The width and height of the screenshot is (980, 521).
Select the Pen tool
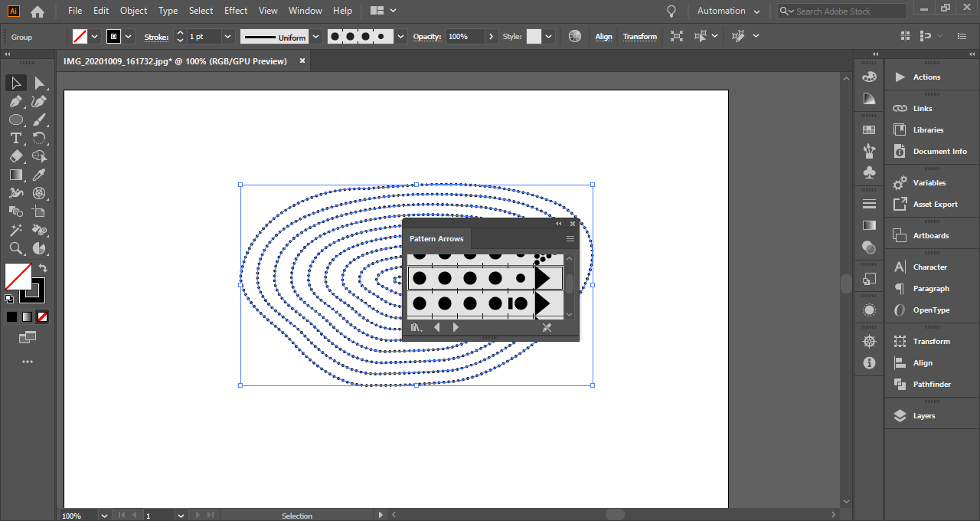pyautogui.click(x=15, y=101)
